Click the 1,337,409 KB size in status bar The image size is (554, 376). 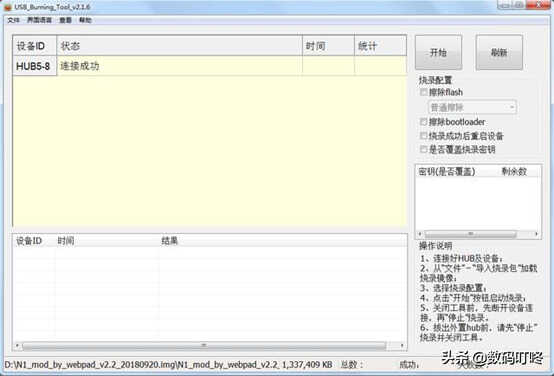[x=307, y=365]
